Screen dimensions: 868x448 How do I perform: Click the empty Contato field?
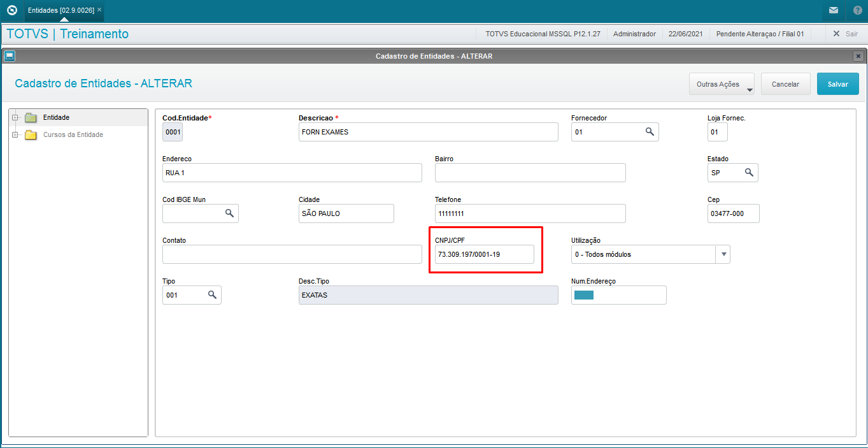point(292,254)
